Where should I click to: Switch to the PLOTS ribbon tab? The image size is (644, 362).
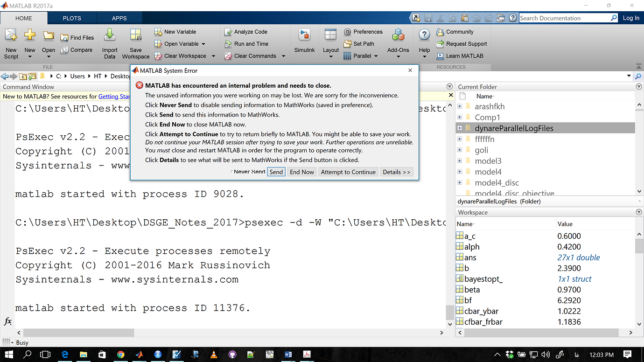click(71, 18)
